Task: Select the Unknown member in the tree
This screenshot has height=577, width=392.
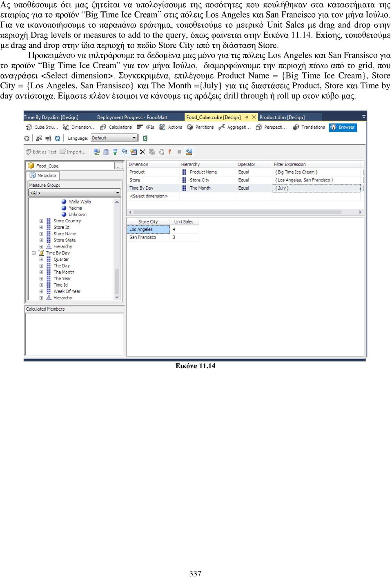Action: pos(78,215)
